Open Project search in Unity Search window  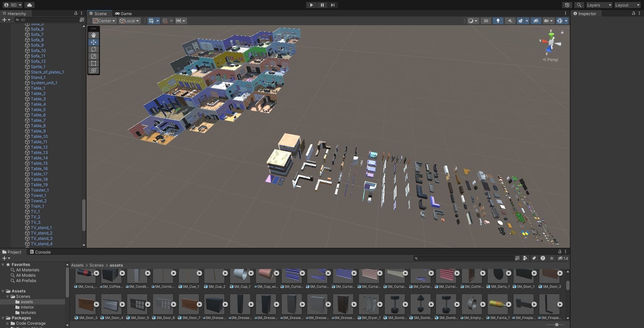point(517,258)
